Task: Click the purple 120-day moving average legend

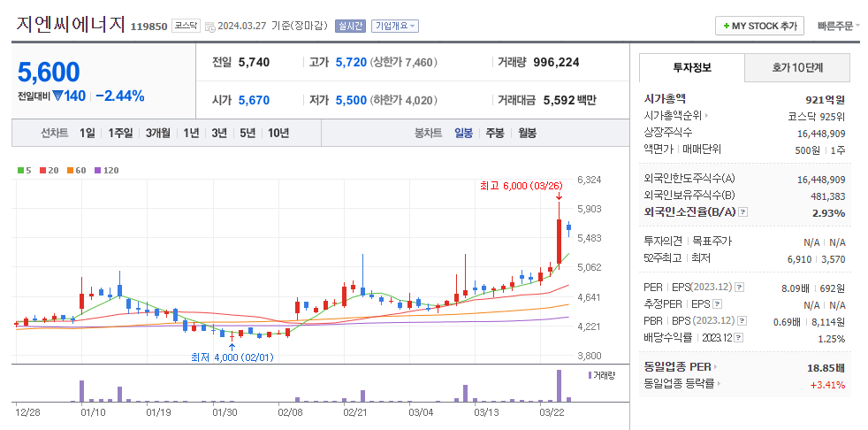Action: (x=106, y=171)
